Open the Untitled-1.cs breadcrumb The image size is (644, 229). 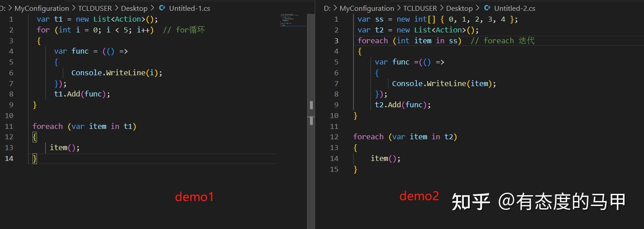pyautogui.click(x=190, y=8)
